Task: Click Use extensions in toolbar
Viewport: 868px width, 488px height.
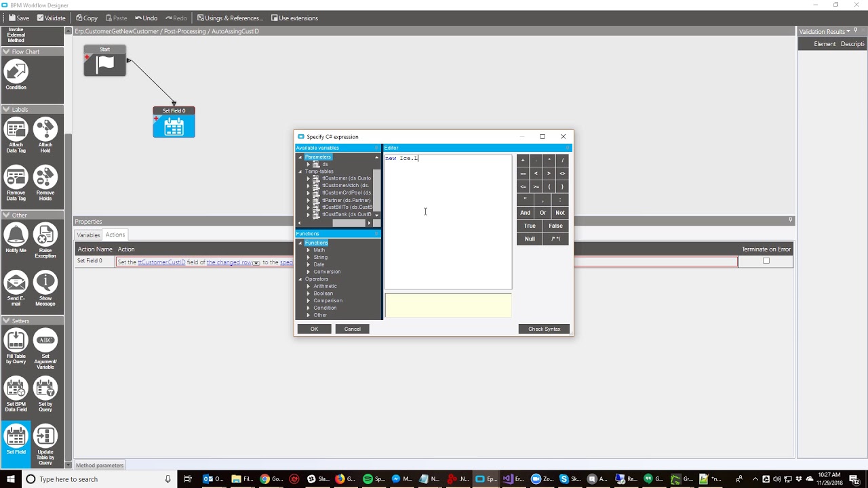Action: point(294,18)
